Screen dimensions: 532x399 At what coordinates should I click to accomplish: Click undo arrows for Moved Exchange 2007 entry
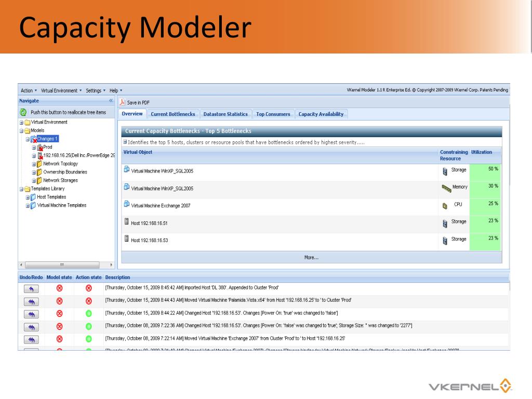pos(31,340)
